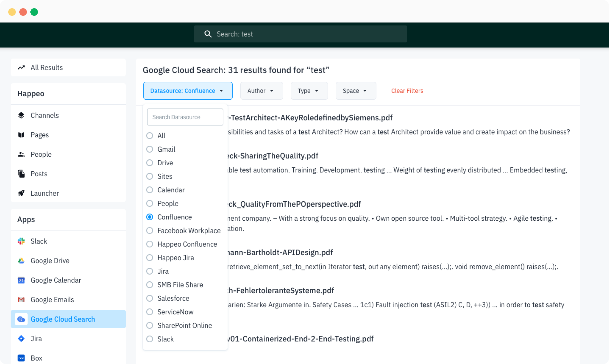
Task: Open the SharingTheQuality.pdf result
Action: pos(273,156)
